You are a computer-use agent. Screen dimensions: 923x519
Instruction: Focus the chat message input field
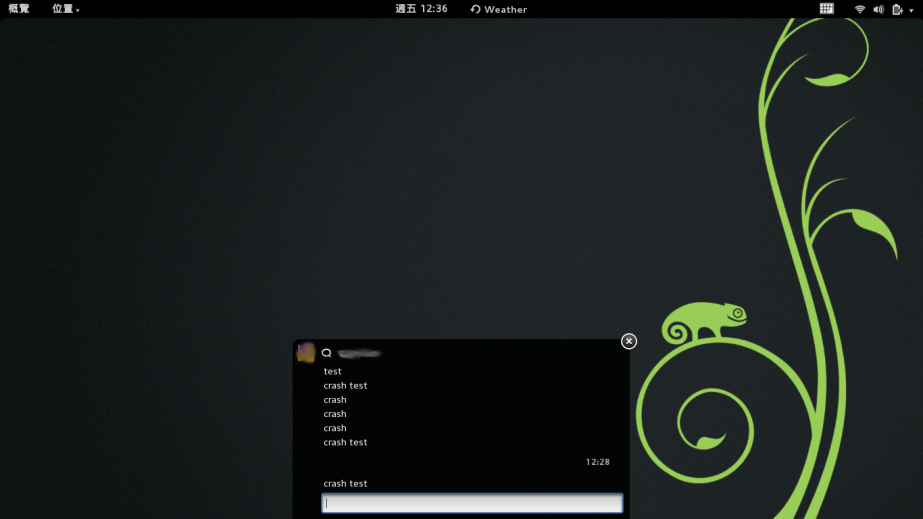[x=472, y=503]
